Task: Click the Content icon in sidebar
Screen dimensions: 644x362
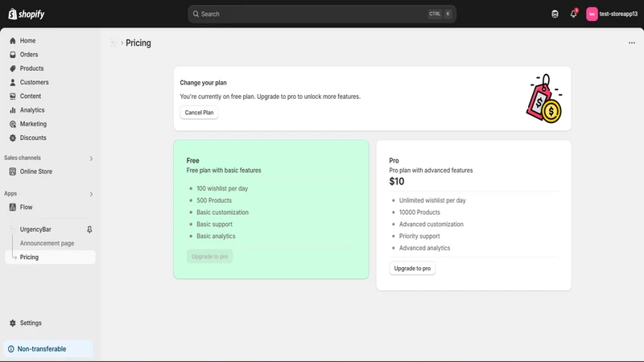Action: (13, 96)
